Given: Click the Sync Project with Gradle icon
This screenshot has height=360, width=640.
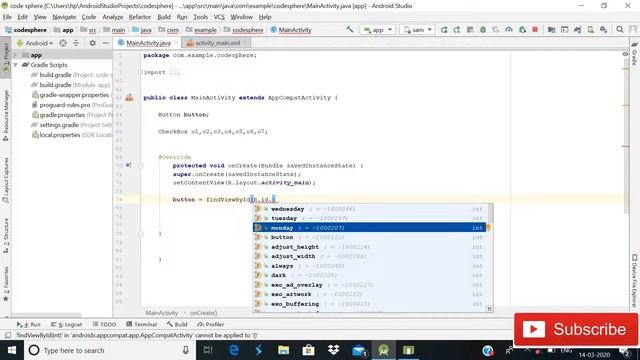Looking at the screenshot, I should coord(578,30).
